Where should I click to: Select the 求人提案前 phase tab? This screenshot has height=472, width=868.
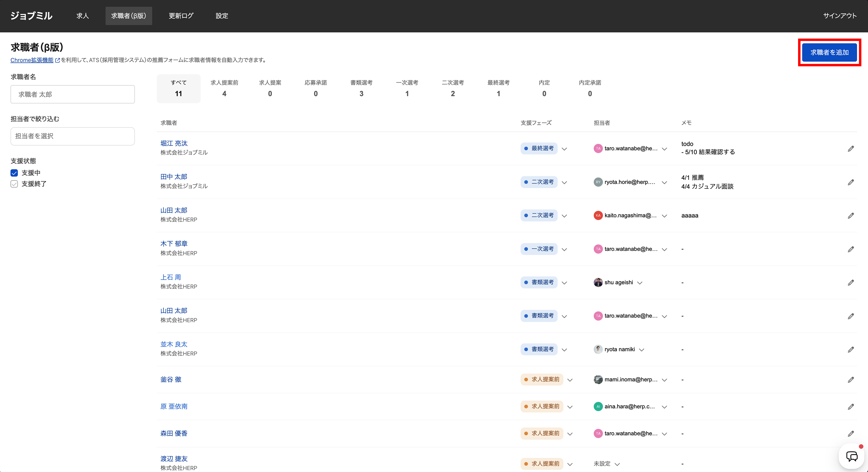click(224, 88)
